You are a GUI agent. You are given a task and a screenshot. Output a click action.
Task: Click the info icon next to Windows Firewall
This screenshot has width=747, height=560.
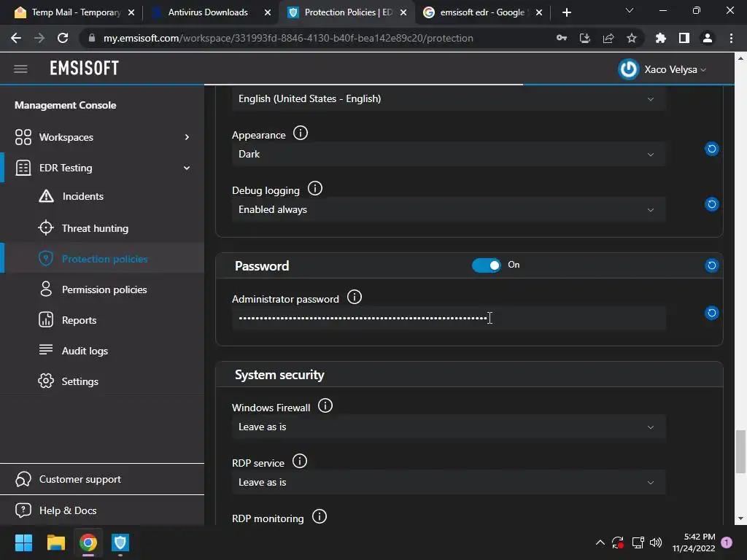[x=325, y=405]
